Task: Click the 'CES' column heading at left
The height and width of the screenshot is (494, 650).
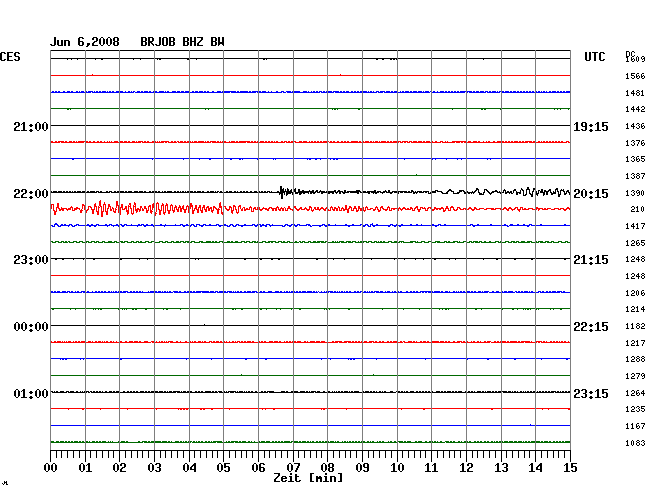Action: click(x=10, y=57)
